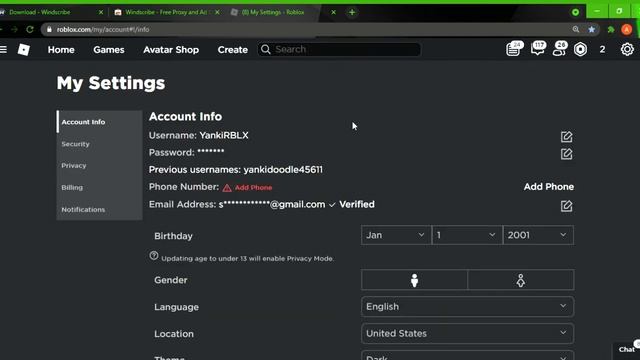Image resolution: width=640 pixels, height=360 pixels.
Task: Open the settings gear icon
Action: pos(627,49)
